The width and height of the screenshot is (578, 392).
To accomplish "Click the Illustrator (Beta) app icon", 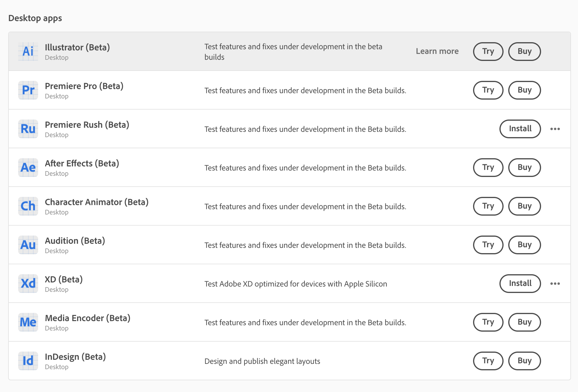I will coord(28,52).
